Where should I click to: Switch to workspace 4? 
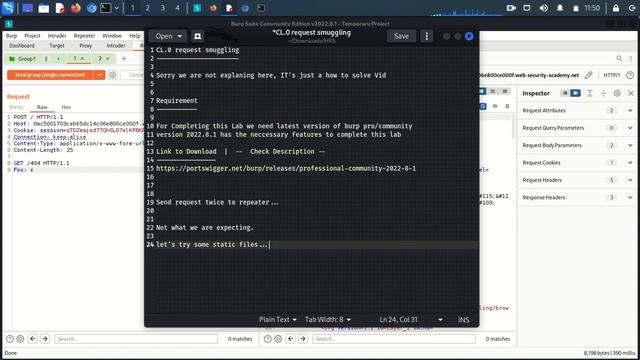[178, 8]
